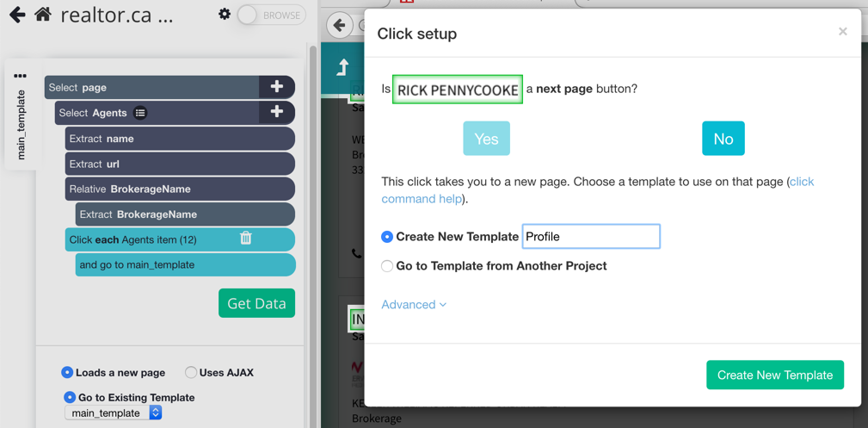Click the browser back arrow button
The image size is (868, 428).
click(340, 25)
